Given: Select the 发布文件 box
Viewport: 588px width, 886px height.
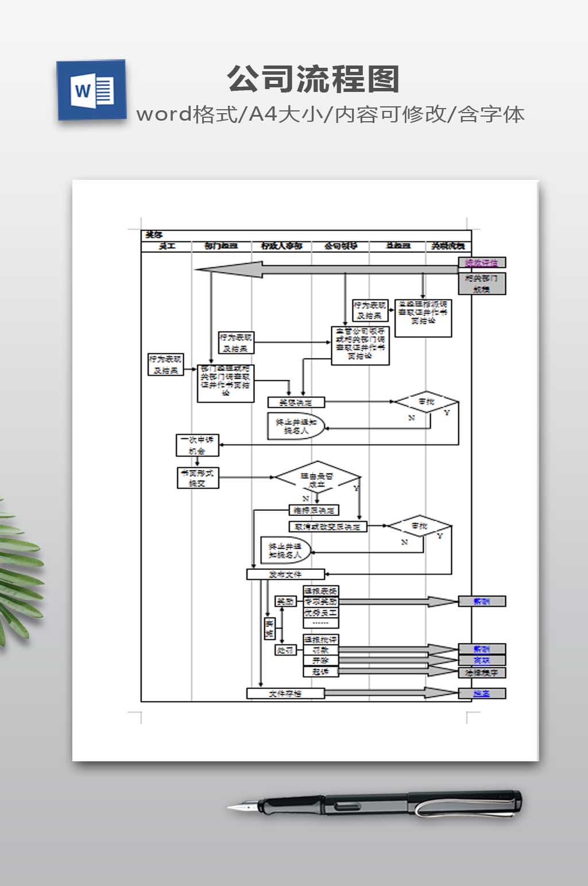Looking at the screenshot, I should point(286,574).
